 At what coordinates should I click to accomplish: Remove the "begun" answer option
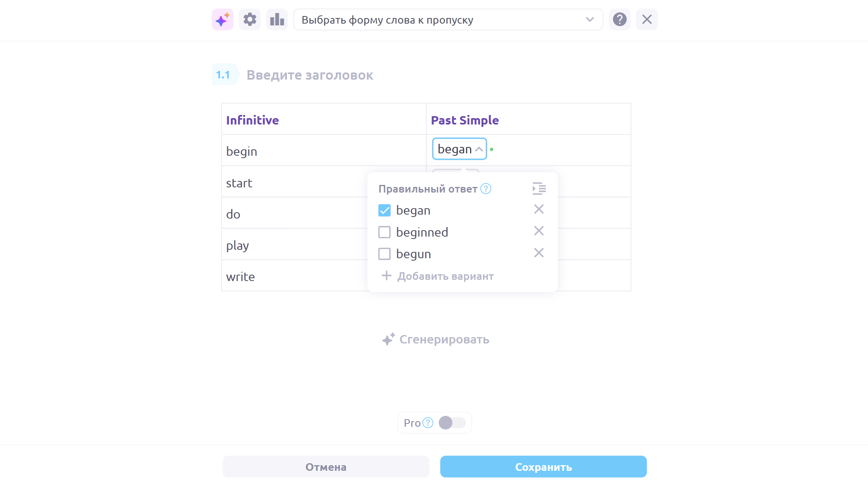click(x=539, y=253)
